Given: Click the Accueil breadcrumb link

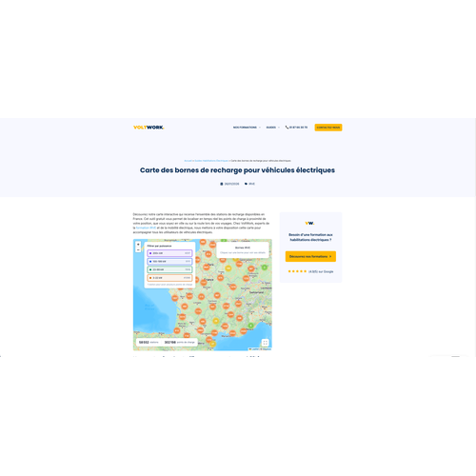Looking at the screenshot, I should (x=188, y=161).
